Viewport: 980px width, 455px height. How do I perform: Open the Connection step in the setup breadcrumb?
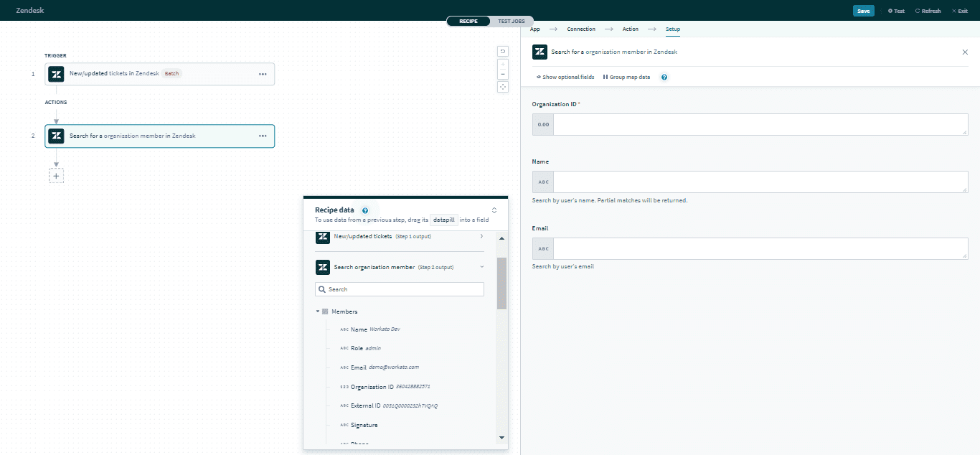coord(582,29)
